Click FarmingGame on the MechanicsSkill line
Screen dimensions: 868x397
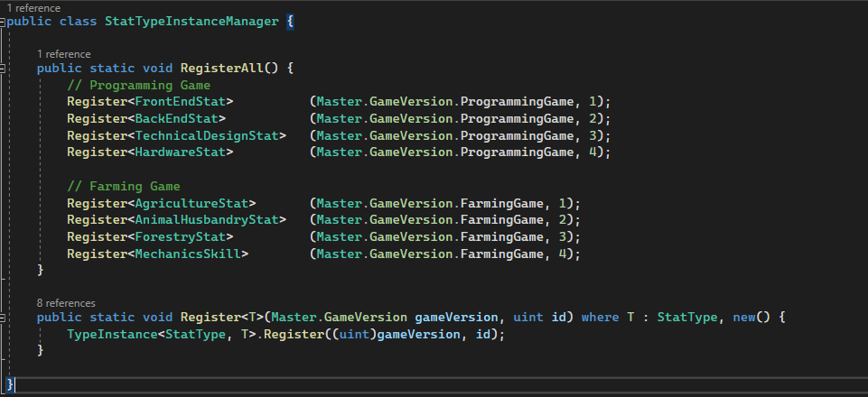point(502,254)
